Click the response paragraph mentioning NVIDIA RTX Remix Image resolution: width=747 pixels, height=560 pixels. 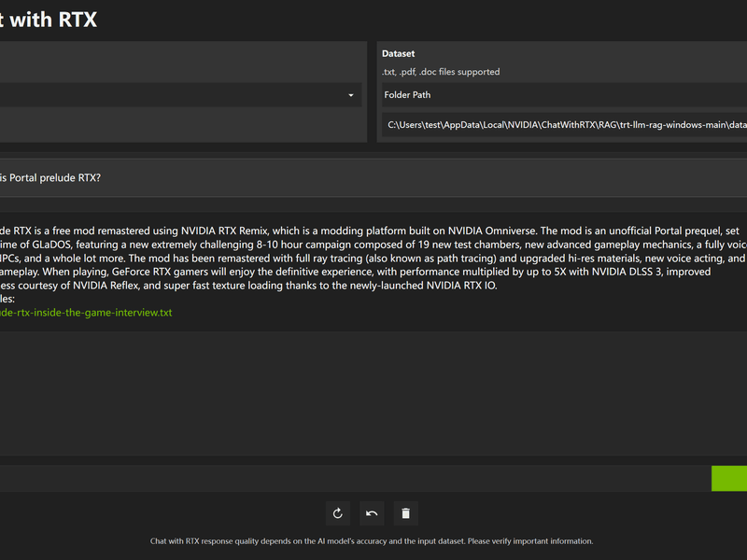pos(373,259)
